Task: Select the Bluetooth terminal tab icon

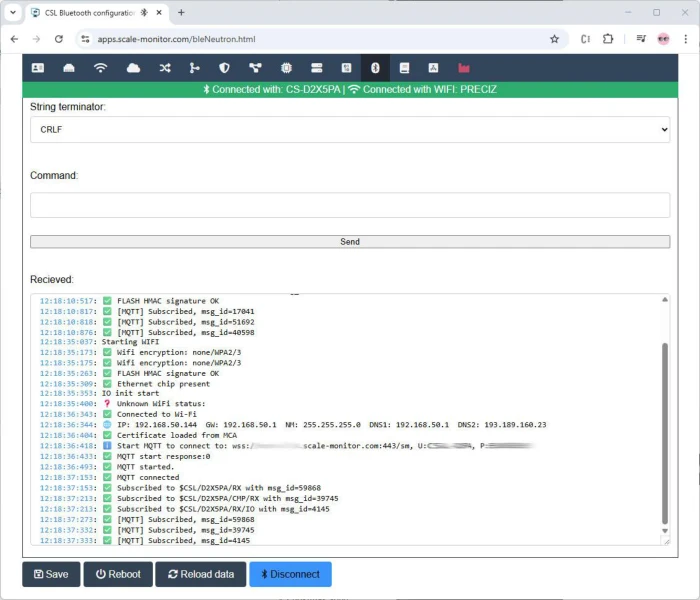Action: (375, 68)
